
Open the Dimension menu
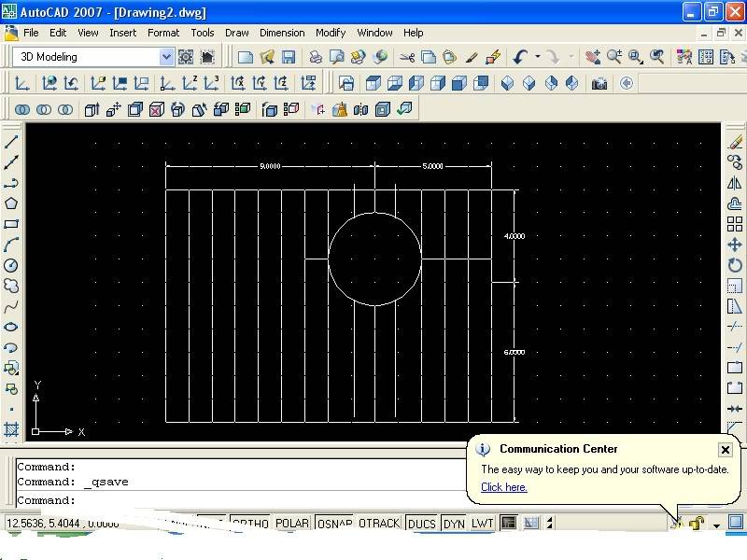(282, 33)
